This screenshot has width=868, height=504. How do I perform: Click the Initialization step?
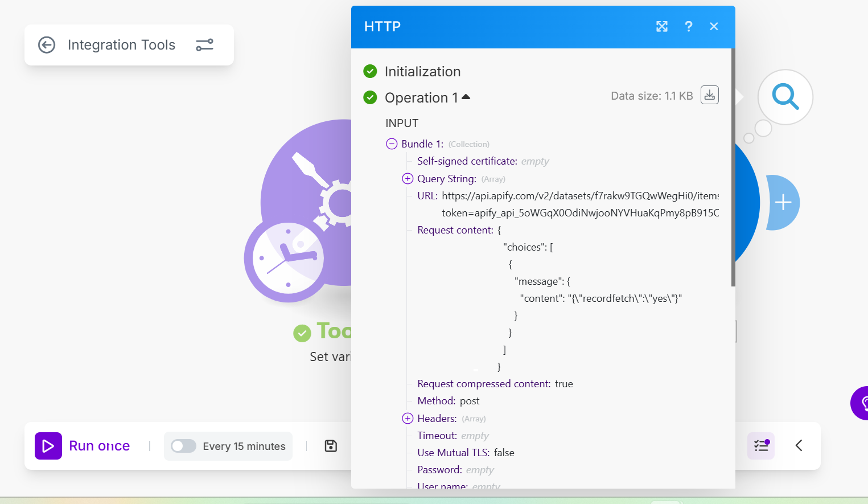(422, 72)
